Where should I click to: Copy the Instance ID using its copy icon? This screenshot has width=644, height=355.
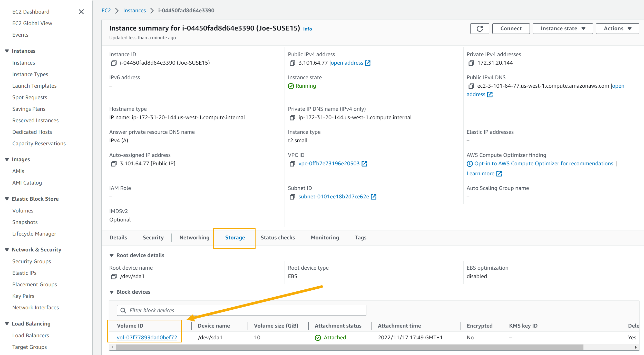tap(114, 63)
